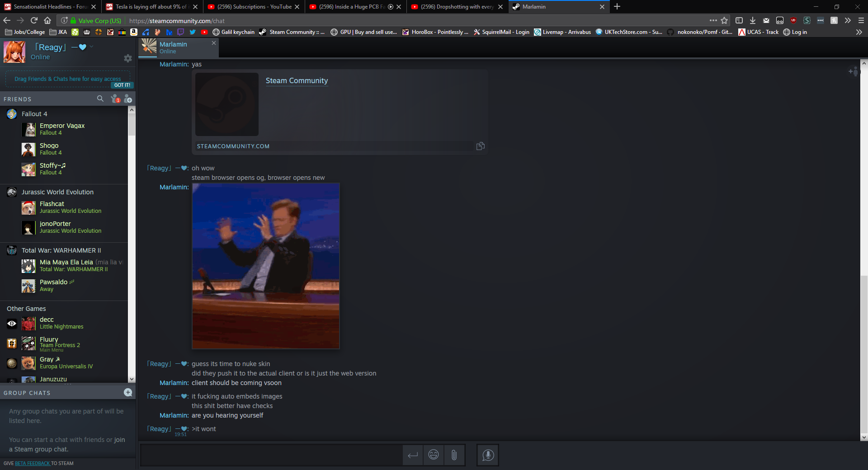Select the Marlamin chat tab
The width and height of the screenshot is (868, 470).
point(178,47)
